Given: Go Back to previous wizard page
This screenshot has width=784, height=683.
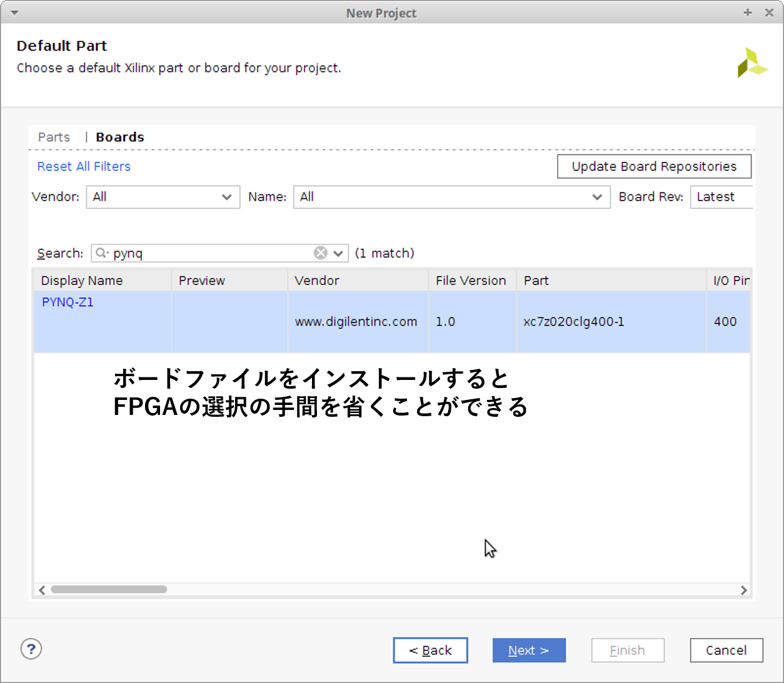Looking at the screenshot, I should point(430,651).
